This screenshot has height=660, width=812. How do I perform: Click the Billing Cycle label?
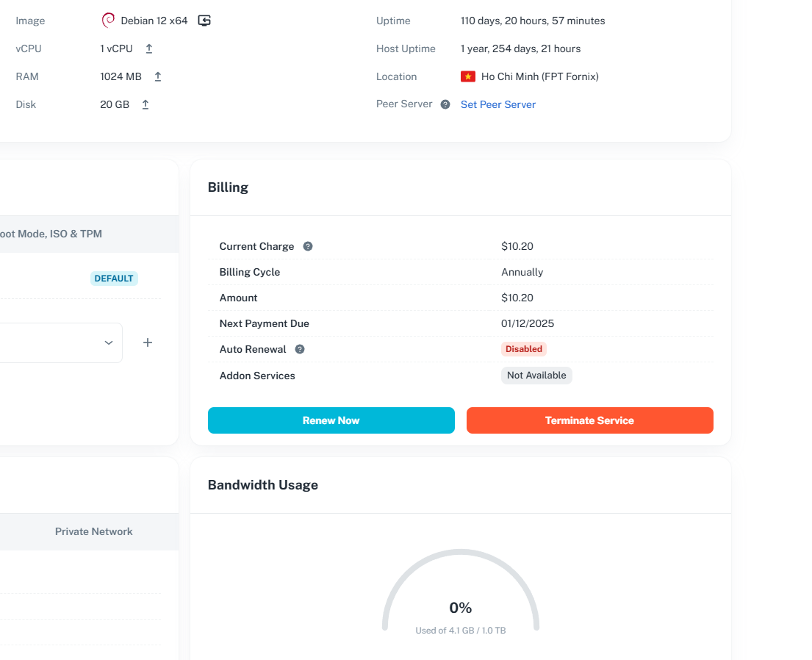tap(250, 272)
